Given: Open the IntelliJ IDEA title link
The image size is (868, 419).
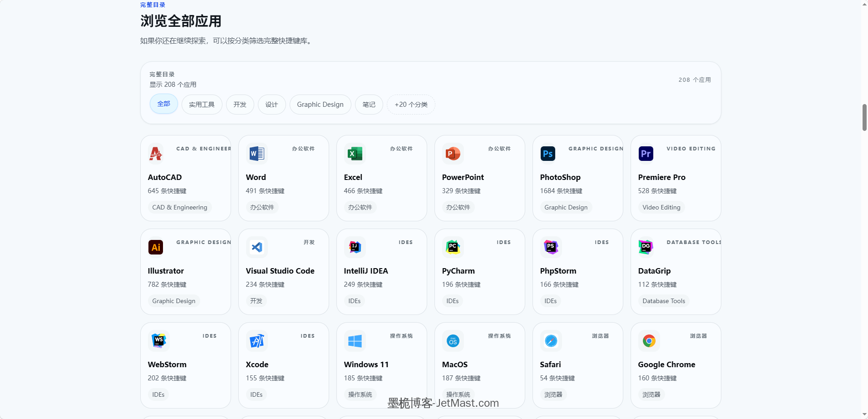Looking at the screenshot, I should point(366,271).
